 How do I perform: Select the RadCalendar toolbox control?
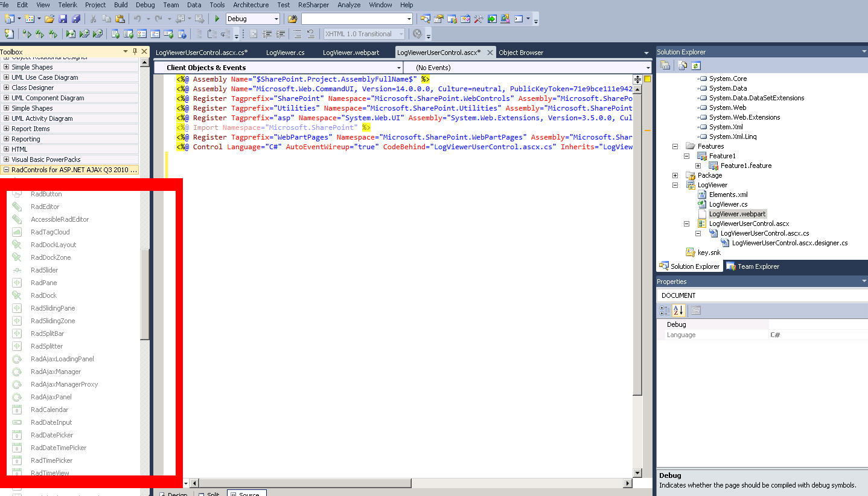pyautogui.click(x=49, y=410)
